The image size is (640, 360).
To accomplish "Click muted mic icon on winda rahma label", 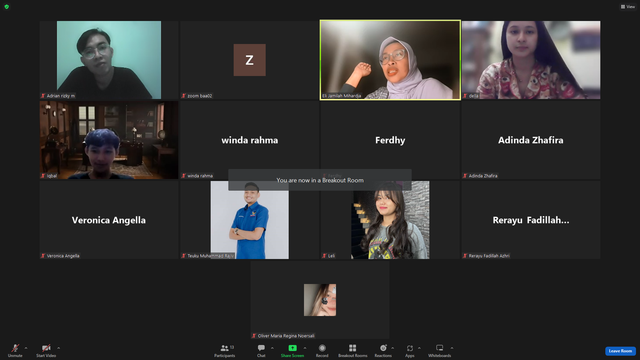I will 184,176.
